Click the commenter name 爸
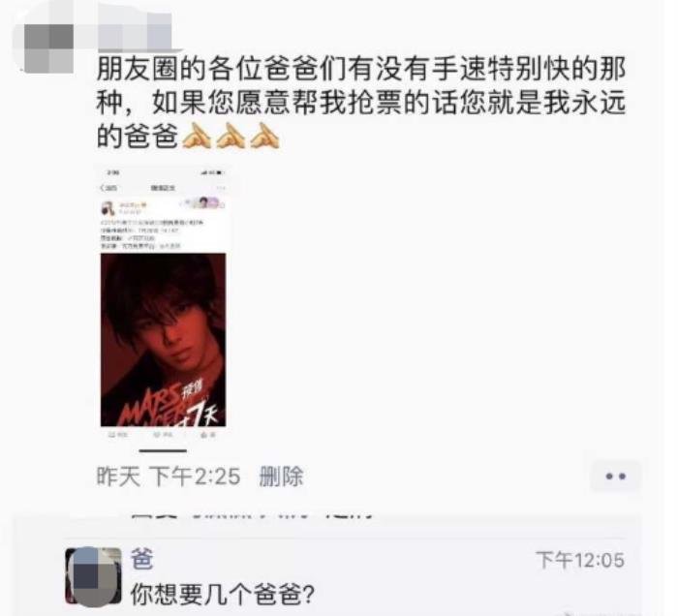Viewport: 678px width, 616px height. 141,559
